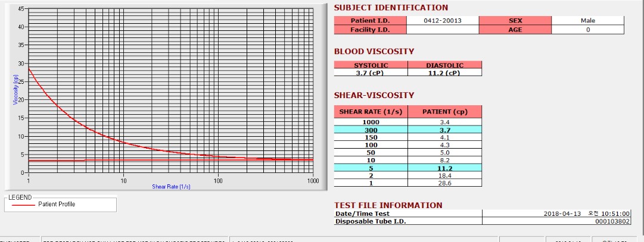644x242 pixels.
Task: Click the red Patient Profile legend line
Action: coord(23,205)
